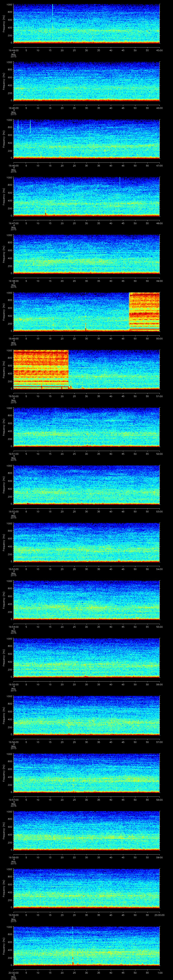The width and height of the screenshot is (173, 980).
Task: Click the 19:46:00 start time label
Action: coord(13,166)
